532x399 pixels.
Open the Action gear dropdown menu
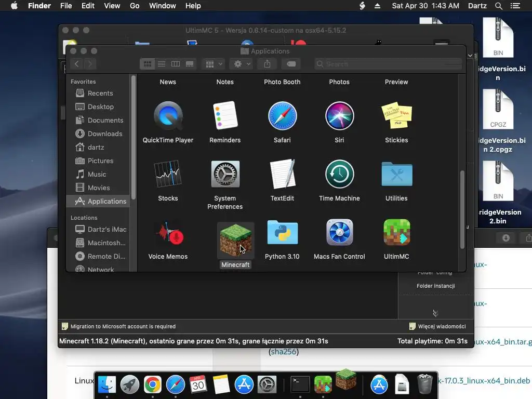click(242, 64)
